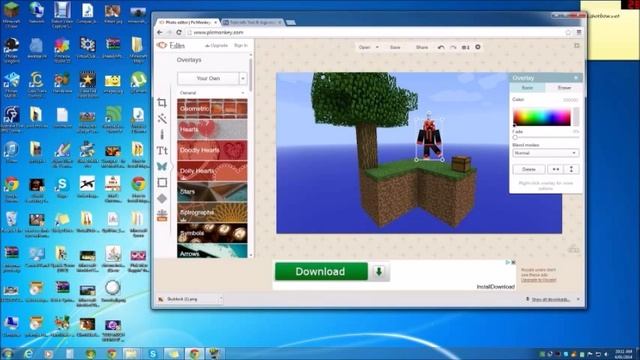
Task: Select the character overlay on the canvas
Action: [429, 139]
